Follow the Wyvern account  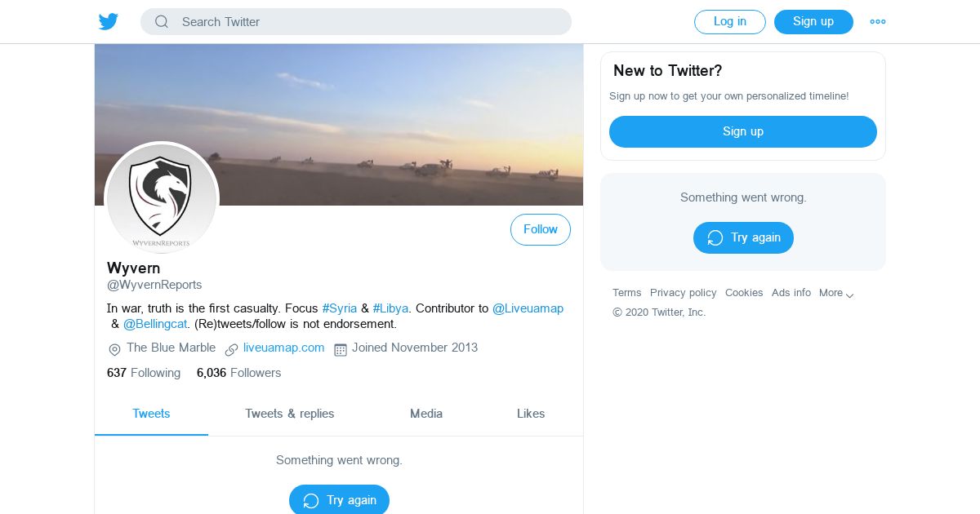point(540,230)
